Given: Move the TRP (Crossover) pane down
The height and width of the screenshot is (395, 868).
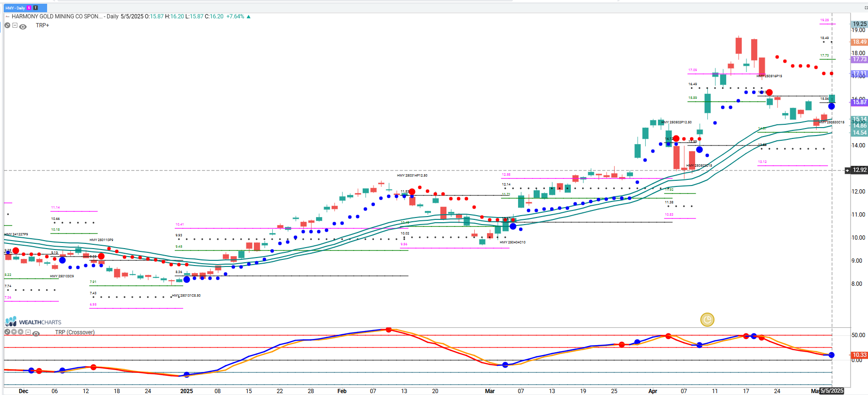Looking at the screenshot, I should tap(14, 332).
